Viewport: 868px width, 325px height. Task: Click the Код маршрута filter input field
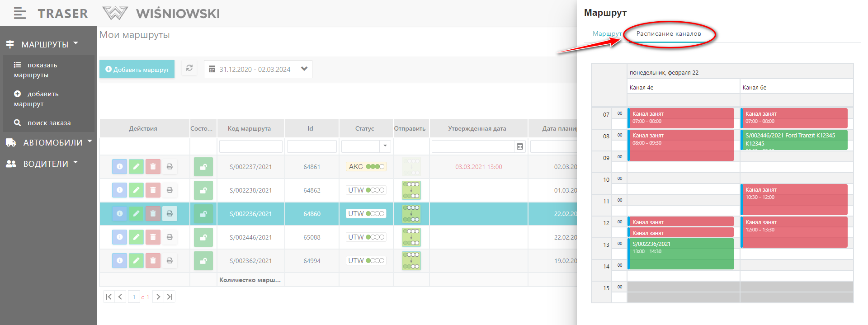[250, 146]
